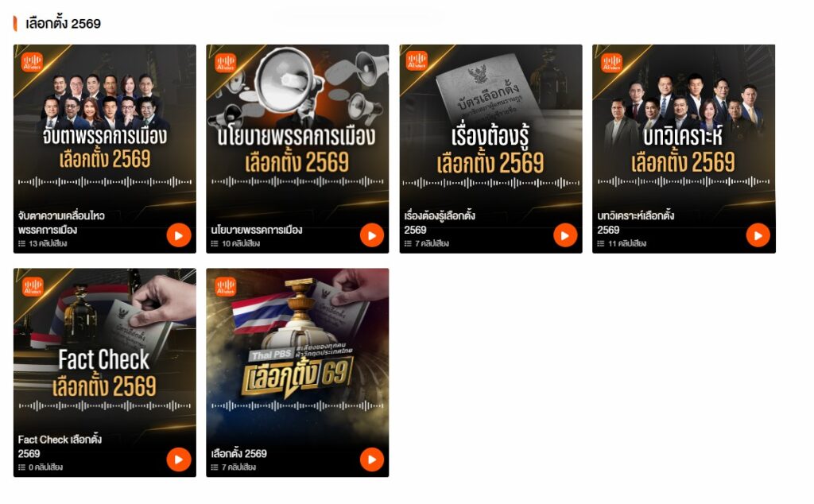814x504 pixels.
Task: Click the เลือกตั้ง 2569 section heading
Action: coord(63,23)
